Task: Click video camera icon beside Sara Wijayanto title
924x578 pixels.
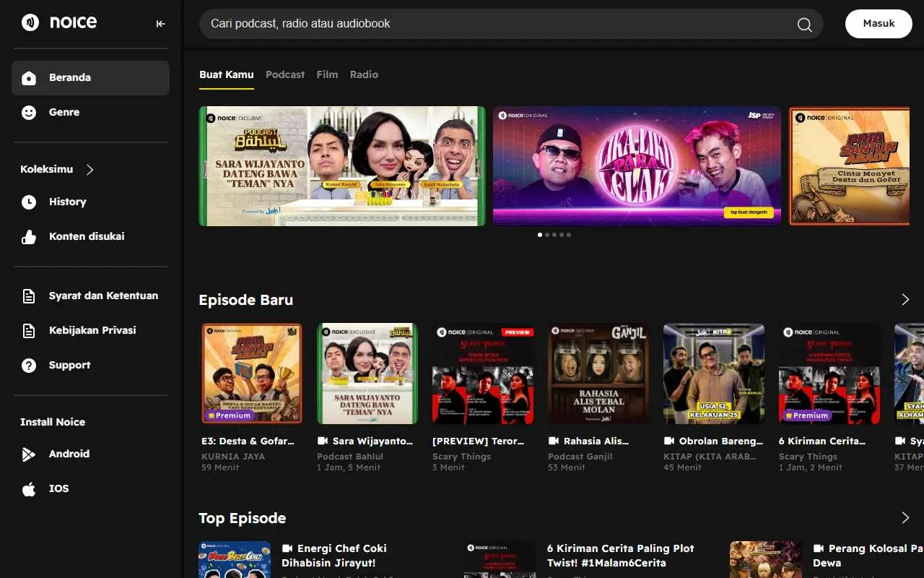Action: pyautogui.click(x=323, y=441)
